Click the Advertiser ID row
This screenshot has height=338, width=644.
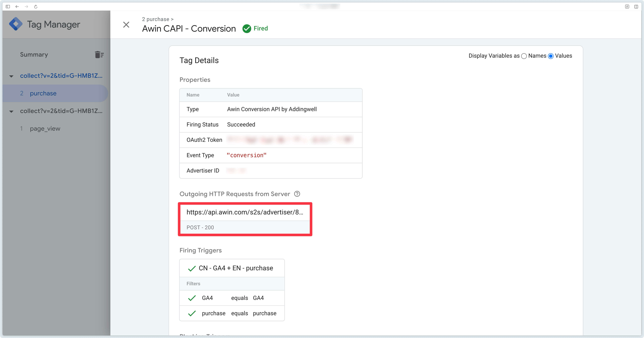271,171
